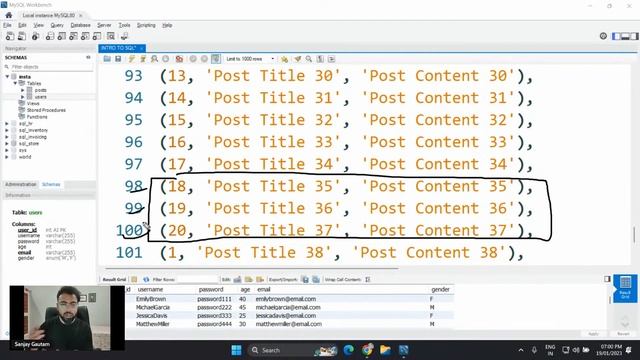Expand the sql_inventory schema
640x360 pixels.
(x=7, y=130)
